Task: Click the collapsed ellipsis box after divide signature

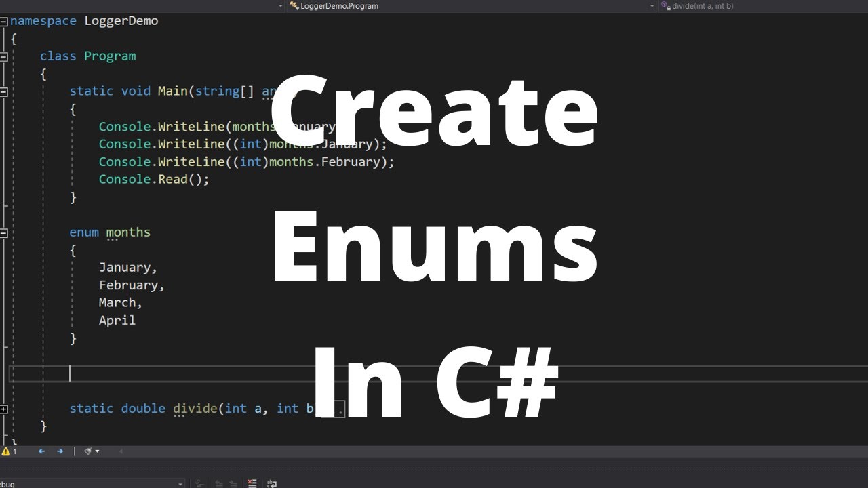Action: (333, 409)
